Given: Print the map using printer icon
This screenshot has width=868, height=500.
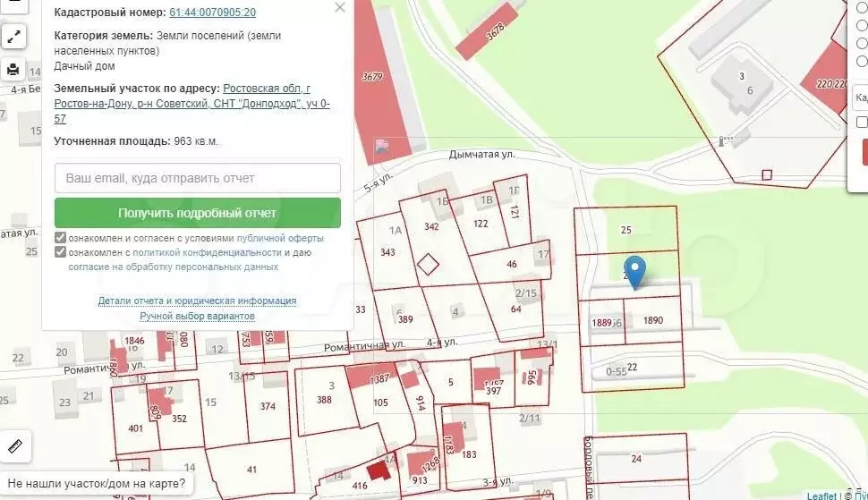Looking at the screenshot, I should [x=13, y=70].
